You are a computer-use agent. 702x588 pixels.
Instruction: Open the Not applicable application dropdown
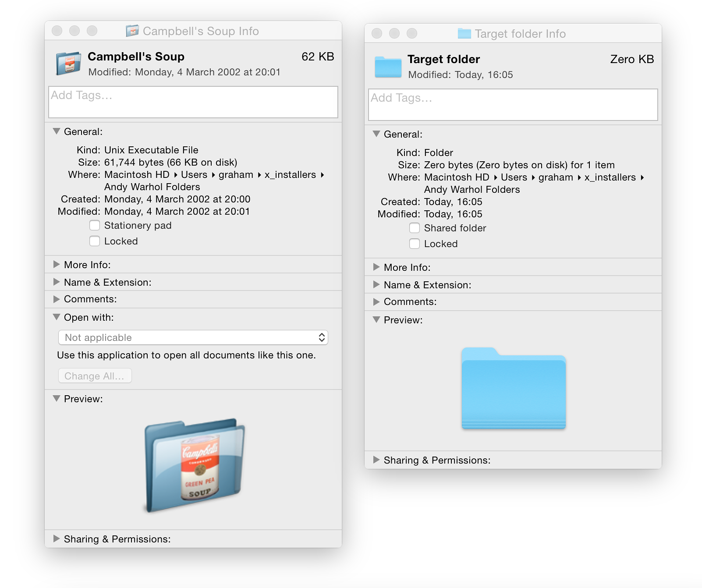point(193,337)
